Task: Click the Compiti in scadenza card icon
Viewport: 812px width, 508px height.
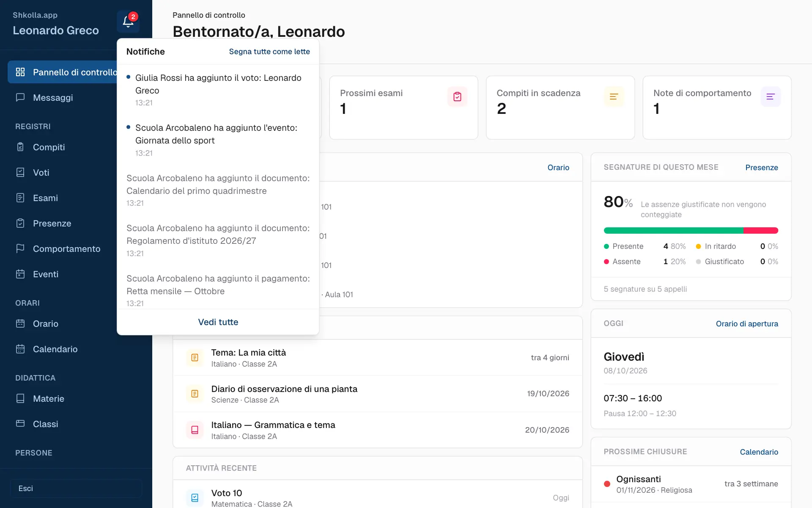Action: (x=614, y=97)
